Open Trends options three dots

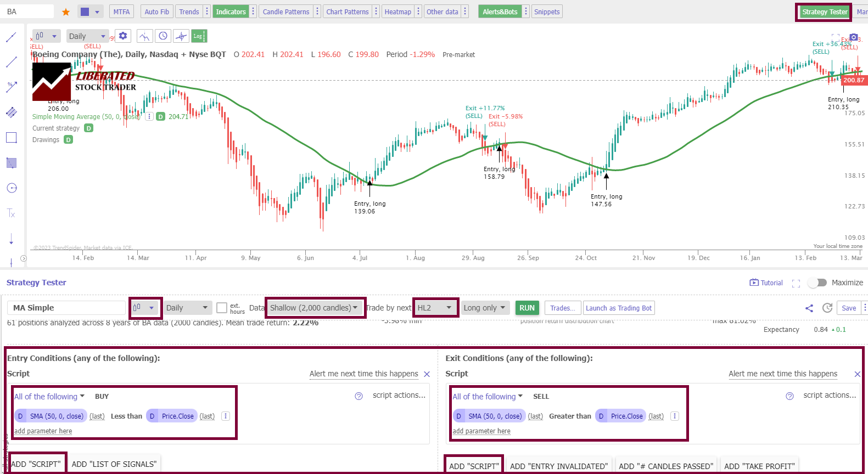coord(207,12)
